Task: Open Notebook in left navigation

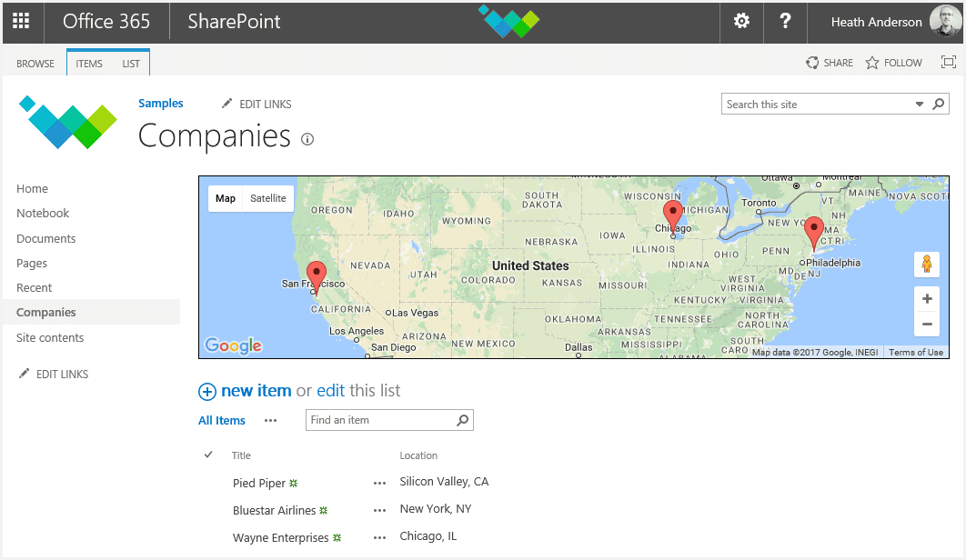Action: (43, 213)
